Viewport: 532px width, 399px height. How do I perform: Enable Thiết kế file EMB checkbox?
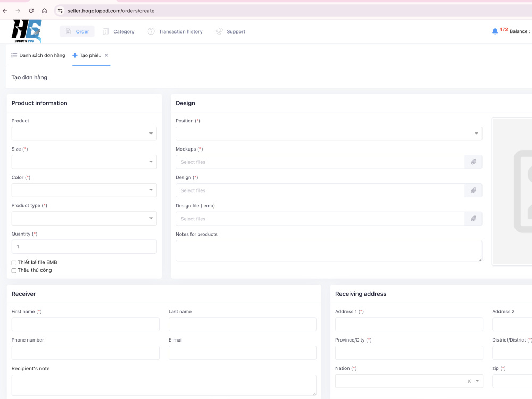[x=14, y=263]
